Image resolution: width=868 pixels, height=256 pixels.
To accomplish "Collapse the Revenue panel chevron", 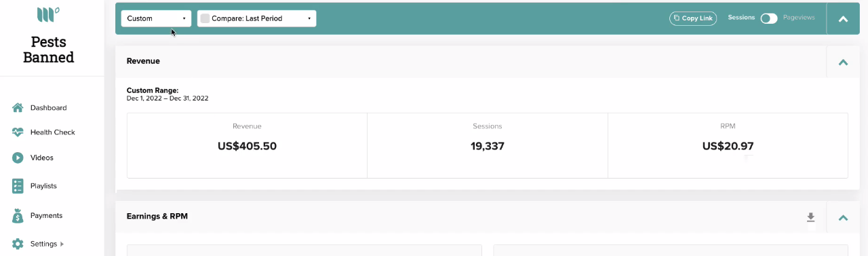I will click(844, 62).
